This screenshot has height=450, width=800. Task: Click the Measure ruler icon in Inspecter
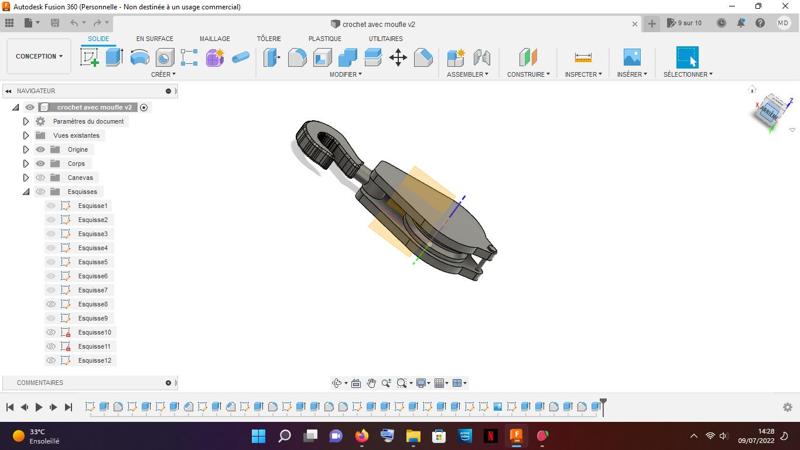(583, 58)
